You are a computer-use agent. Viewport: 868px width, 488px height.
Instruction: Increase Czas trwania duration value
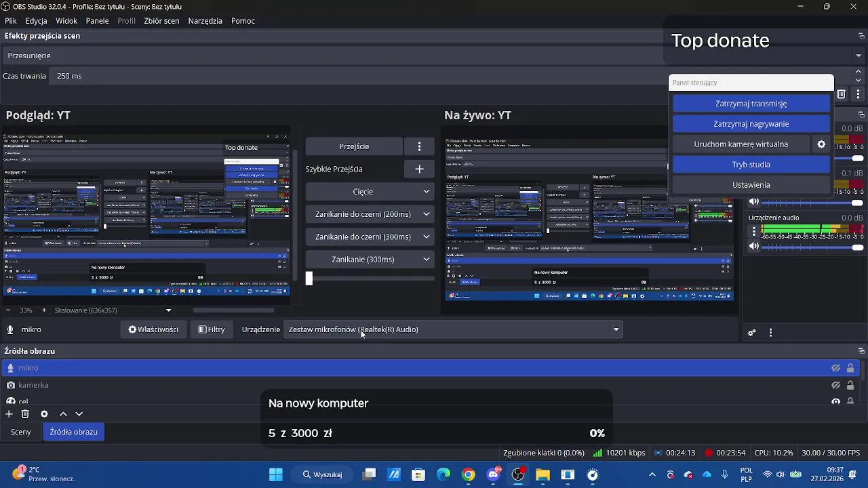coord(858,71)
